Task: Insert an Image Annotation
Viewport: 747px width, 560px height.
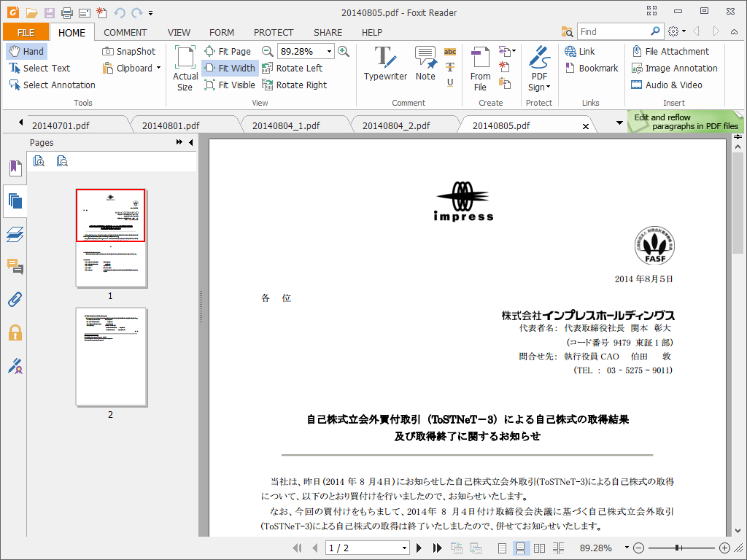Action: 674,68
